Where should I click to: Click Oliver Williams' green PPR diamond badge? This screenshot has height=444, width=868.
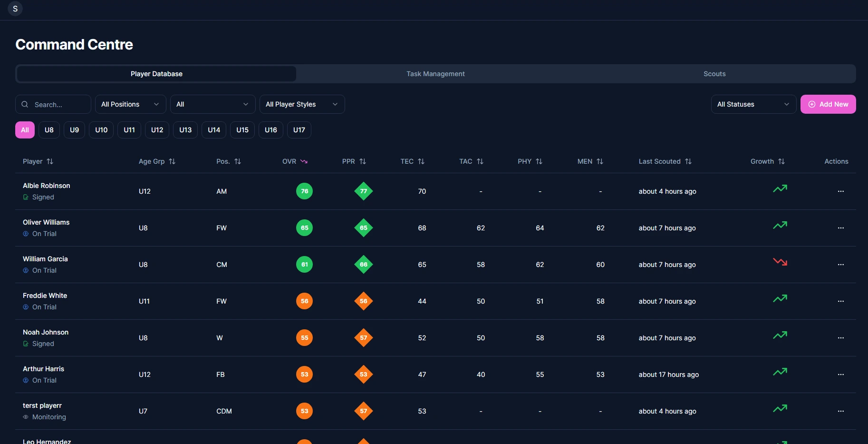pos(363,228)
